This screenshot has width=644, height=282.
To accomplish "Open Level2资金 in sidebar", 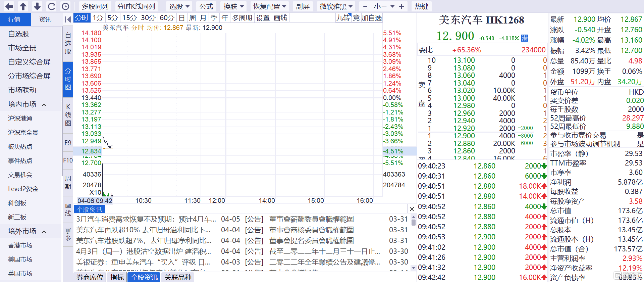I will tap(23, 189).
